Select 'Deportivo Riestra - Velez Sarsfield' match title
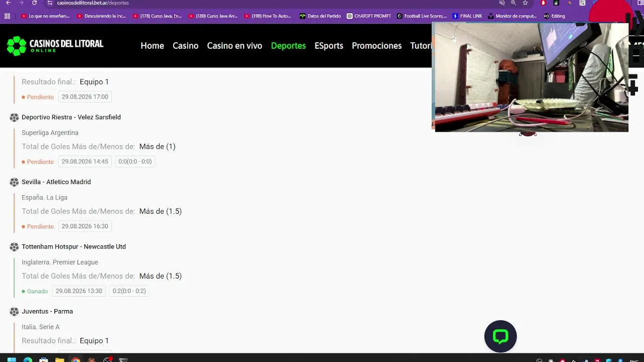The image size is (644, 362). pos(71,118)
